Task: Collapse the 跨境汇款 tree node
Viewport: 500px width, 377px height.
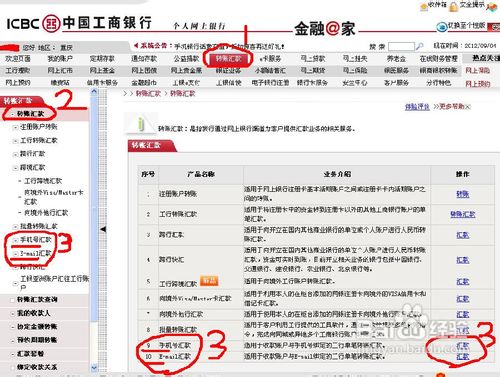Action: click(15, 168)
